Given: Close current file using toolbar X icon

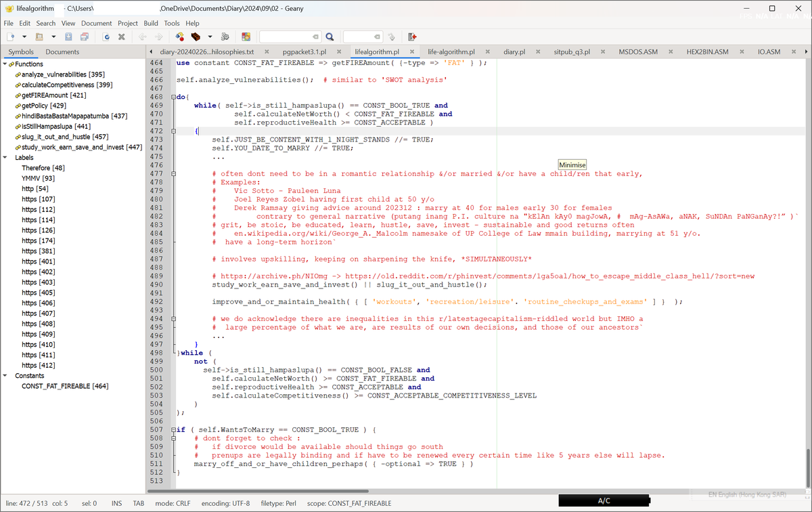Looking at the screenshot, I should point(122,37).
